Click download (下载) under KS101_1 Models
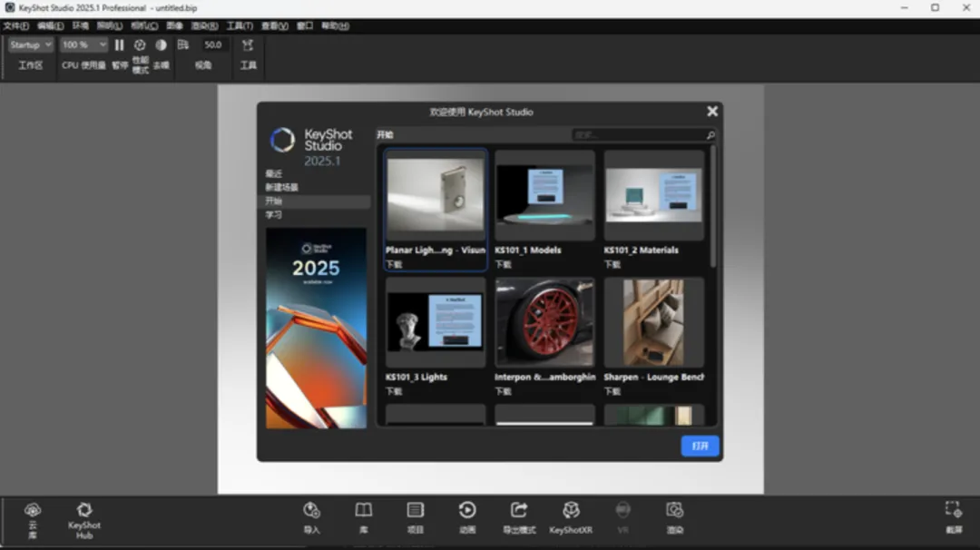980x550 pixels. pos(503,264)
